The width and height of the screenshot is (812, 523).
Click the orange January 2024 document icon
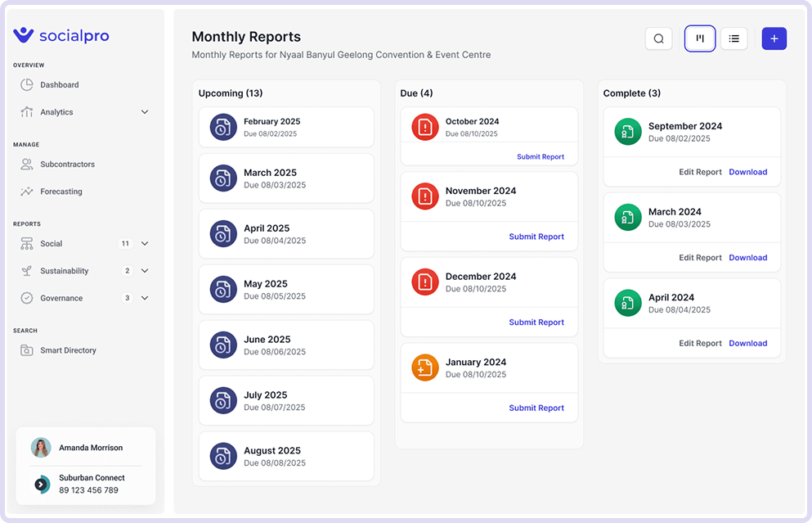coord(425,367)
